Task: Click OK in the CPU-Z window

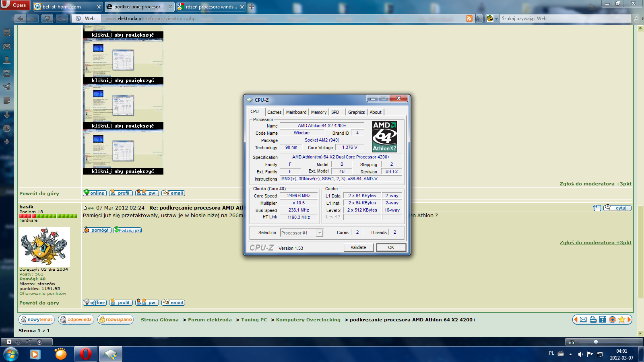Action: point(391,247)
